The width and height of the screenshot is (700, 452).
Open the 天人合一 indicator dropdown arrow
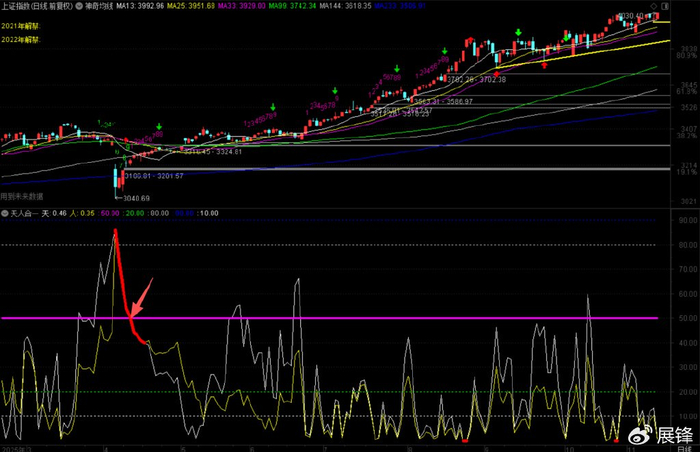[x=5, y=213]
